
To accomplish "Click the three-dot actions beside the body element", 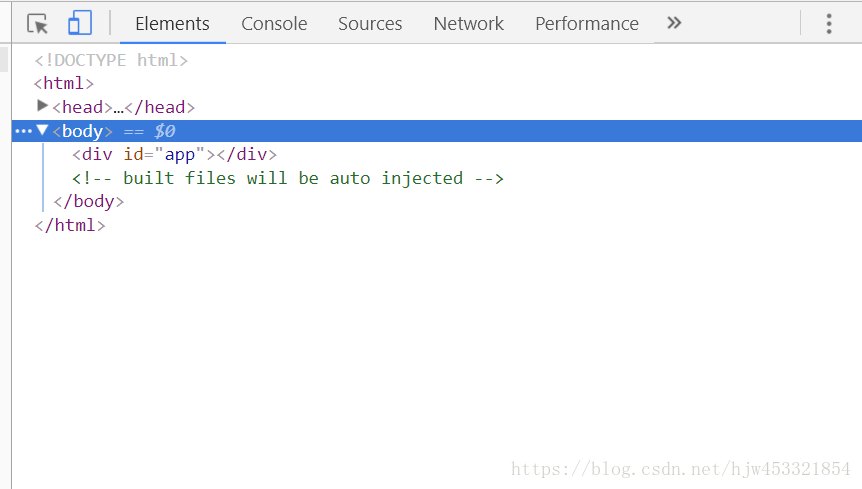I will [23, 131].
